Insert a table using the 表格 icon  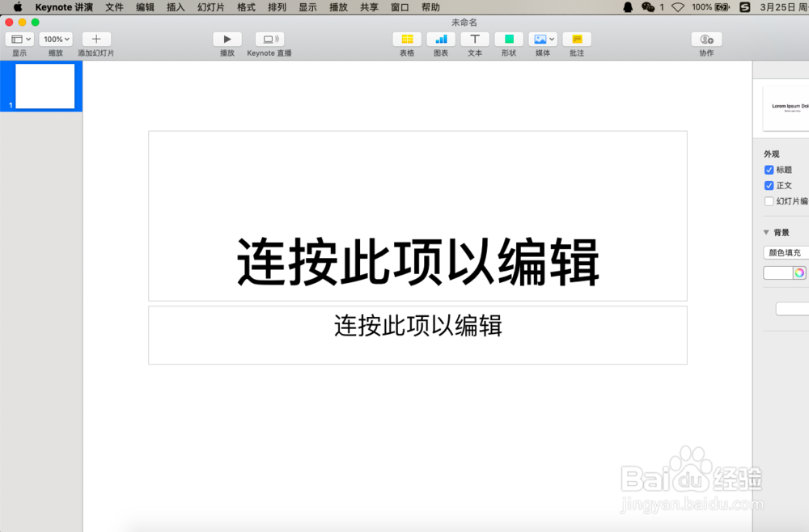[x=407, y=39]
